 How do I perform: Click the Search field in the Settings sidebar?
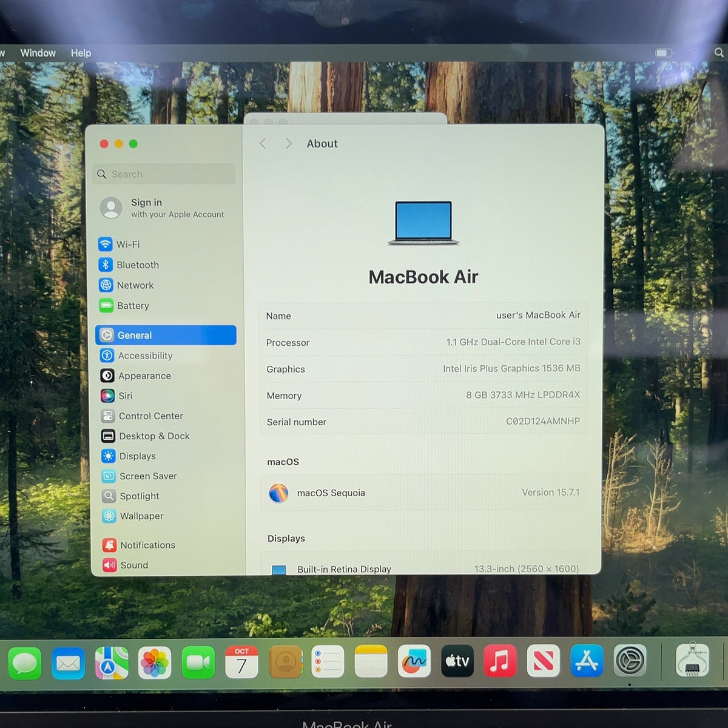click(x=164, y=174)
